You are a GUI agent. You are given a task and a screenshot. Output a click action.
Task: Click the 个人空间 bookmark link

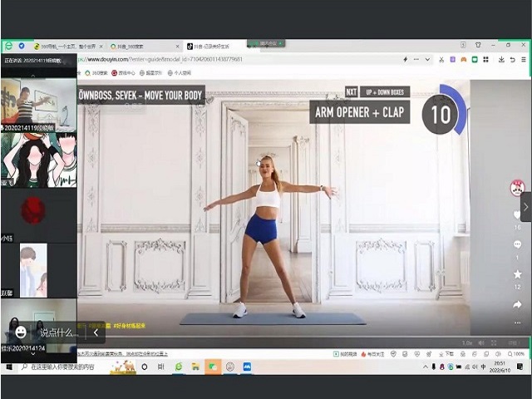183,73
